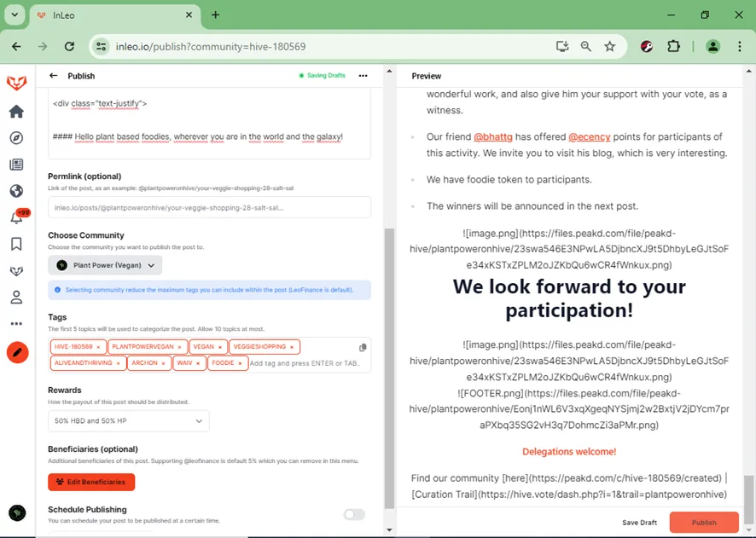Click the InLeo lion logo in sidebar

click(16, 83)
